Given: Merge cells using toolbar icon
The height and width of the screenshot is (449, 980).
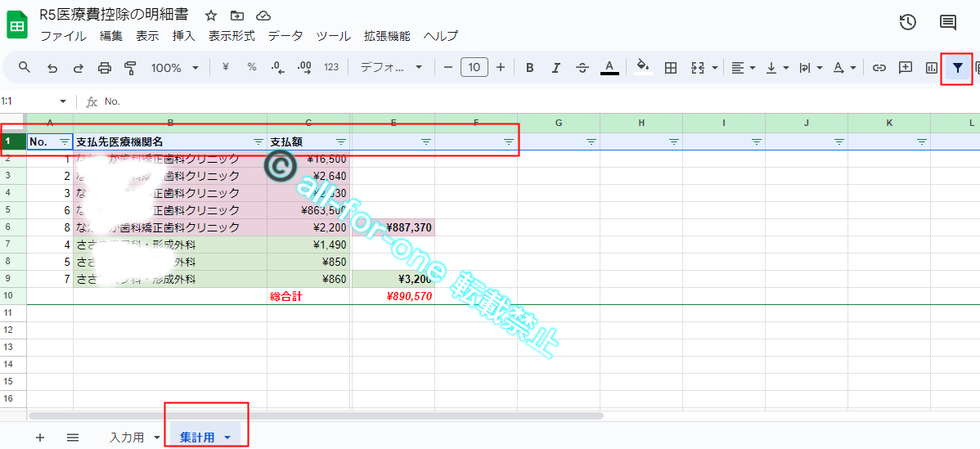Looking at the screenshot, I should [x=698, y=68].
